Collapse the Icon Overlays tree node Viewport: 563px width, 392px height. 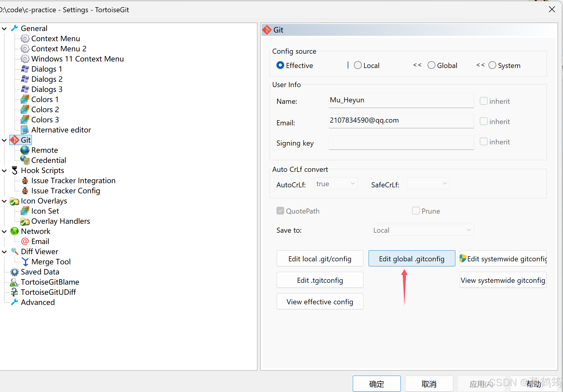click(x=4, y=201)
